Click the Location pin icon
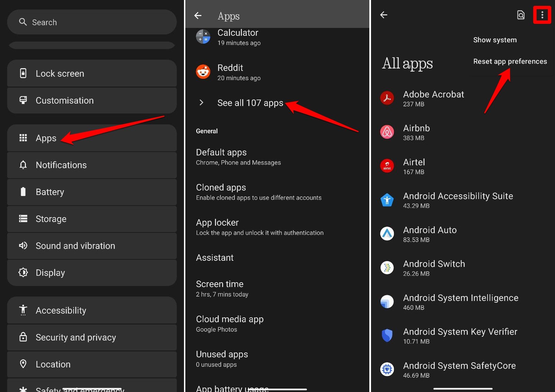Image resolution: width=555 pixels, height=392 pixels. [23, 364]
